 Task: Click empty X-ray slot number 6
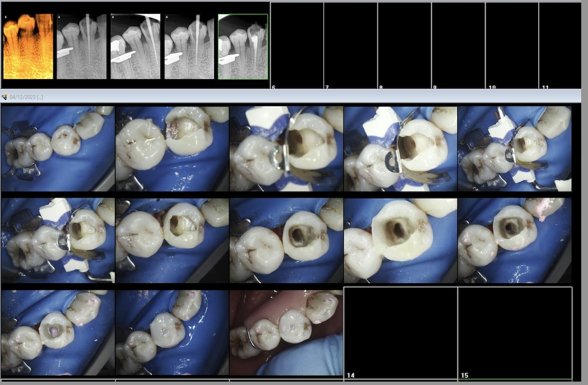tap(296, 46)
